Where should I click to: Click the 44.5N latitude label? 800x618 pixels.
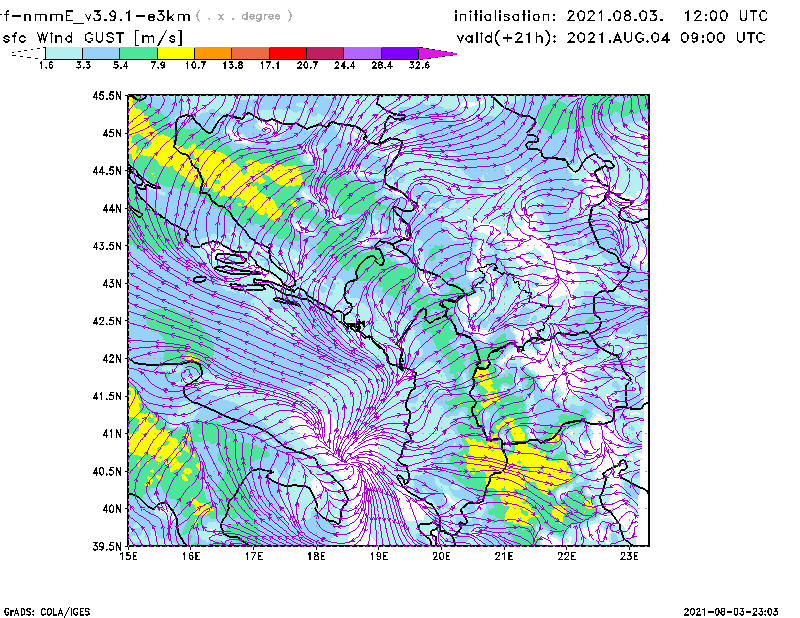coord(107,170)
